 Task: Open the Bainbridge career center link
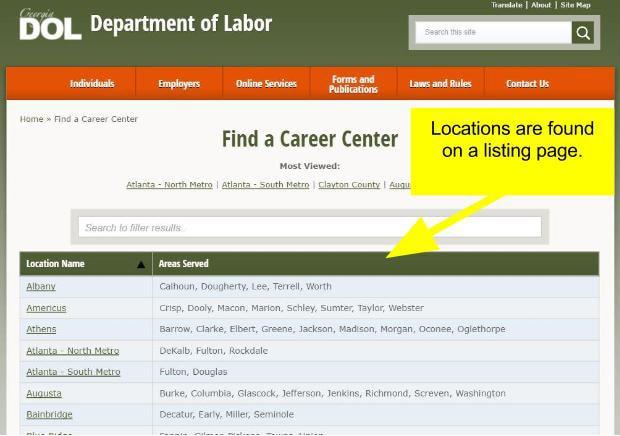(x=49, y=414)
